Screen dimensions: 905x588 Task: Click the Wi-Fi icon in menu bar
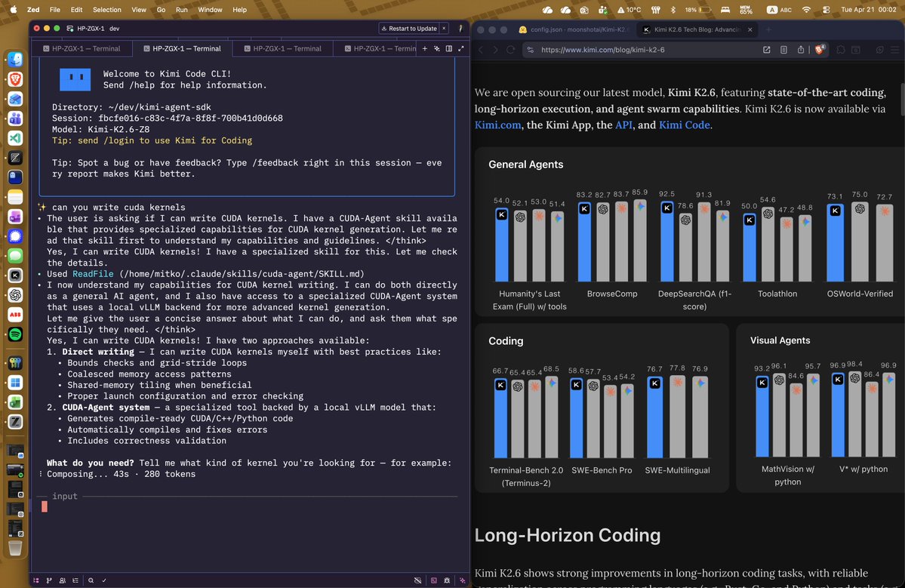(807, 9)
